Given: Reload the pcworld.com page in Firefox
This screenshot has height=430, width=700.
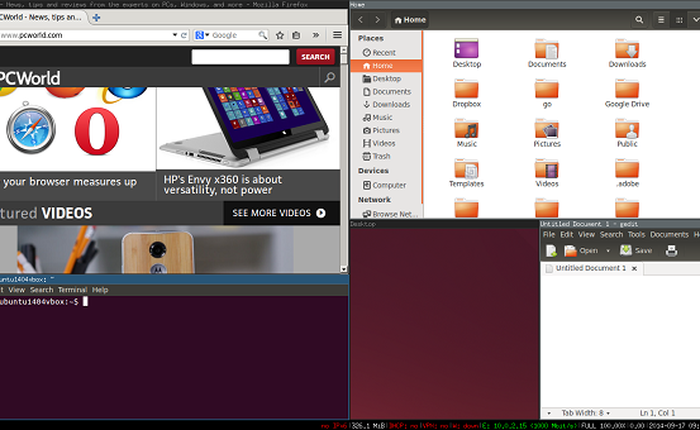Looking at the screenshot, I should pos(184,35).
